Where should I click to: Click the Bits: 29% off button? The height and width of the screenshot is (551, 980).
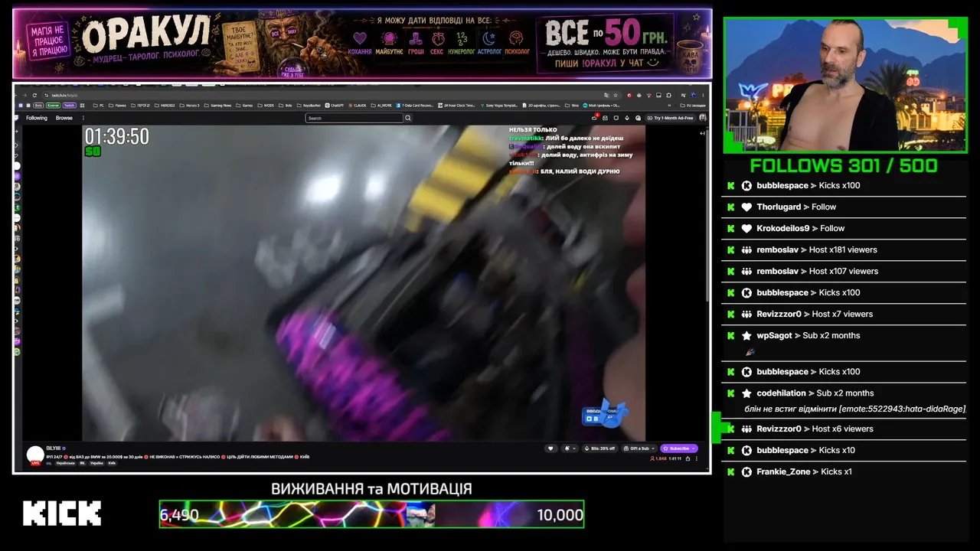[x=601, y=448]
